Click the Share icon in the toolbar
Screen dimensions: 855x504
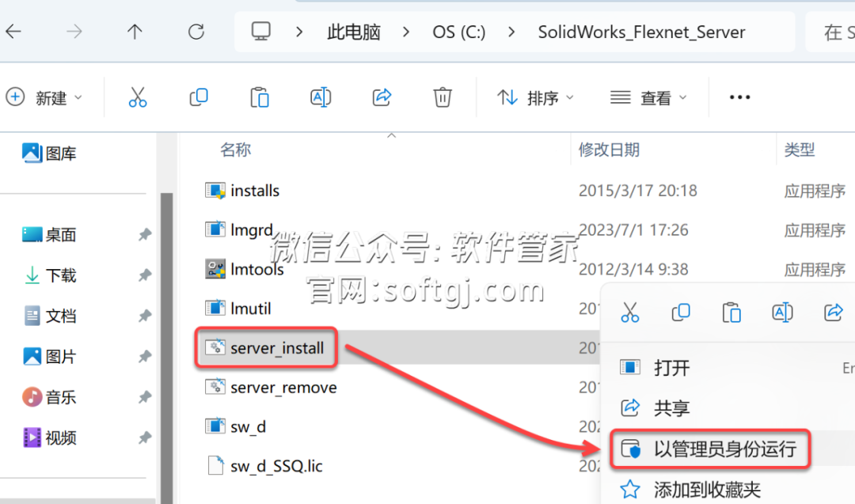click(382, 97)
